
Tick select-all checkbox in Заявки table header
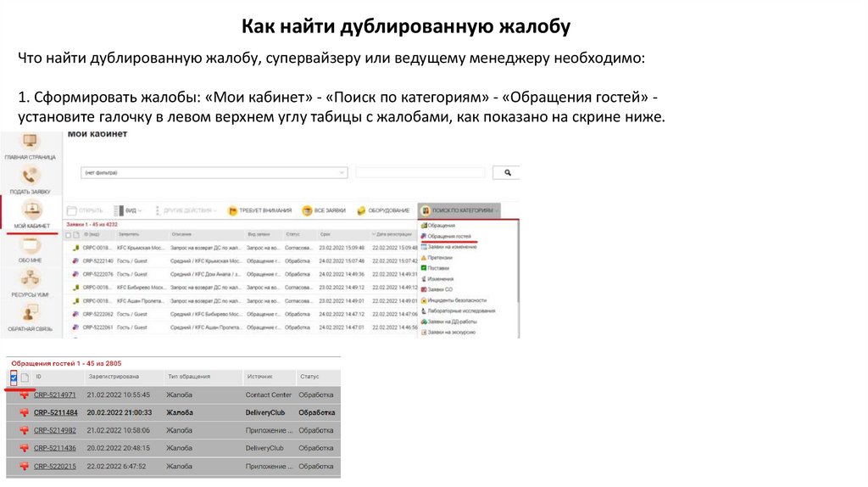click(69, 235)
